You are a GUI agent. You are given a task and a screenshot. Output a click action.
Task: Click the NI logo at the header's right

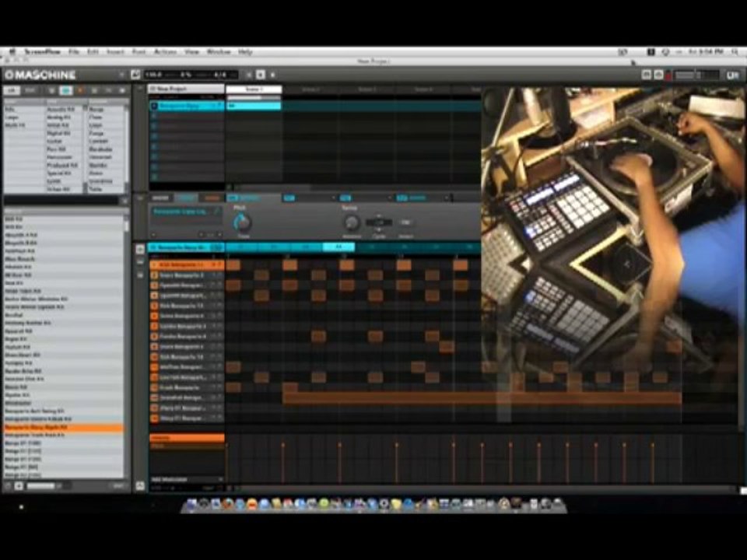[733, 75]
